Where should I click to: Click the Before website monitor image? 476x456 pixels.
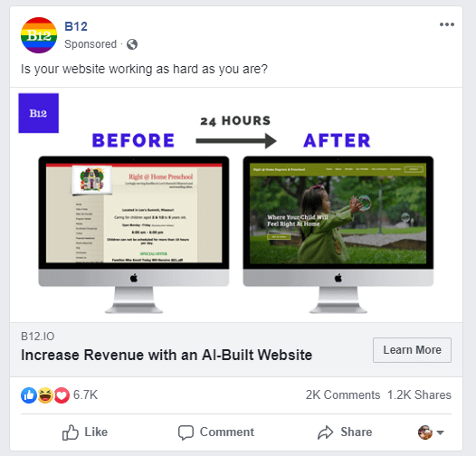point(134,234)
